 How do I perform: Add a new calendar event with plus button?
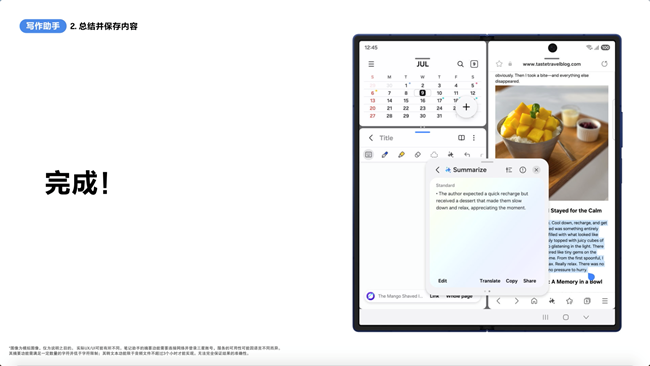[466, 107]
